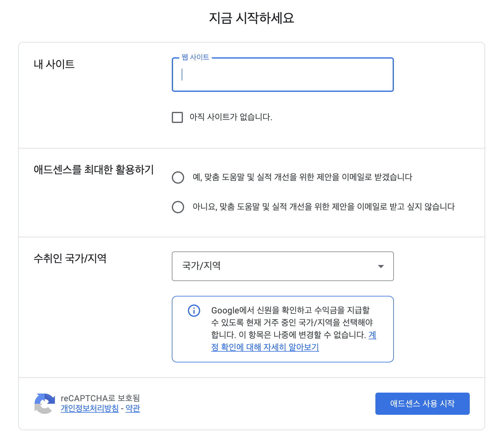Screen dimensions: 504x445
Task: Click the '웹 사이트' floating field label
Action: 195,57
